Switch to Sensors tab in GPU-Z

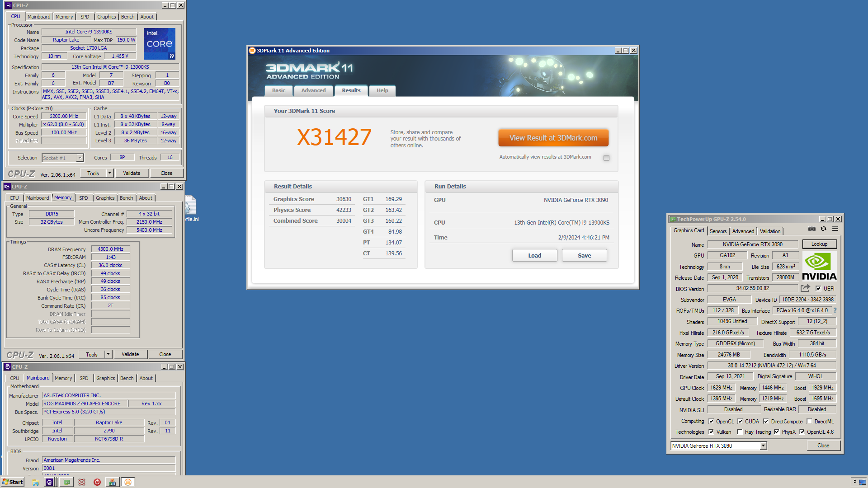tap(718, 231)
